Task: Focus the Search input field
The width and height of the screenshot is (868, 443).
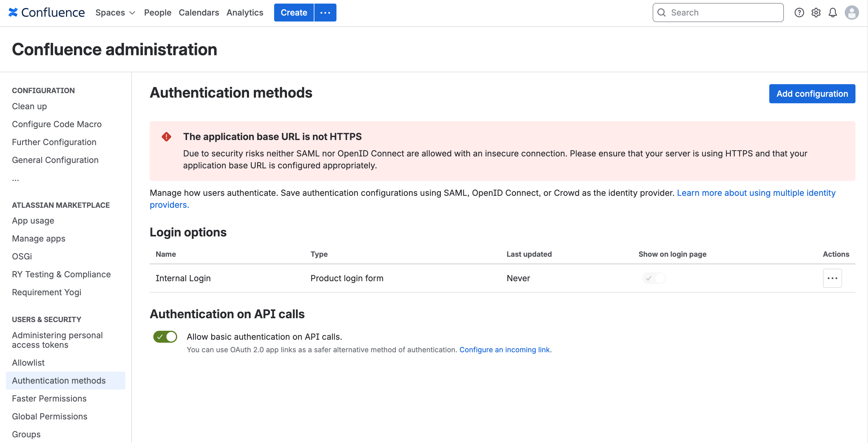Action: (x=718, y=13)
